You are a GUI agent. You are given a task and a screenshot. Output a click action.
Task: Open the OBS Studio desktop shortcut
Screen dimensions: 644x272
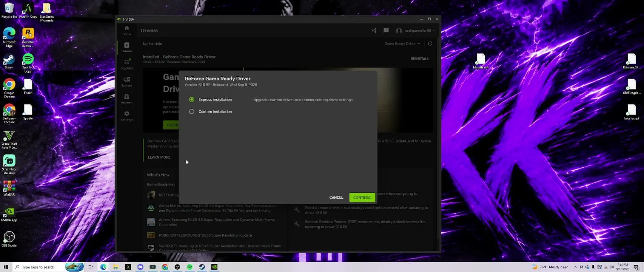coord(9,239)
